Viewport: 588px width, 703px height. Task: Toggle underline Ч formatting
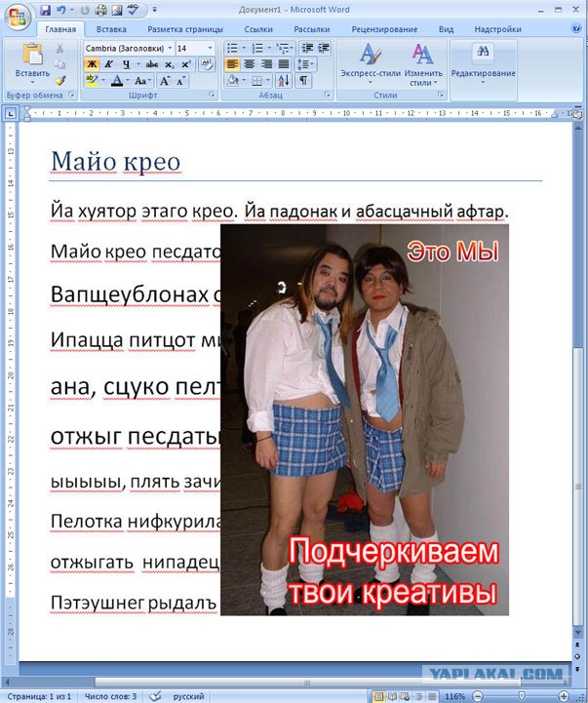point(126,64)
